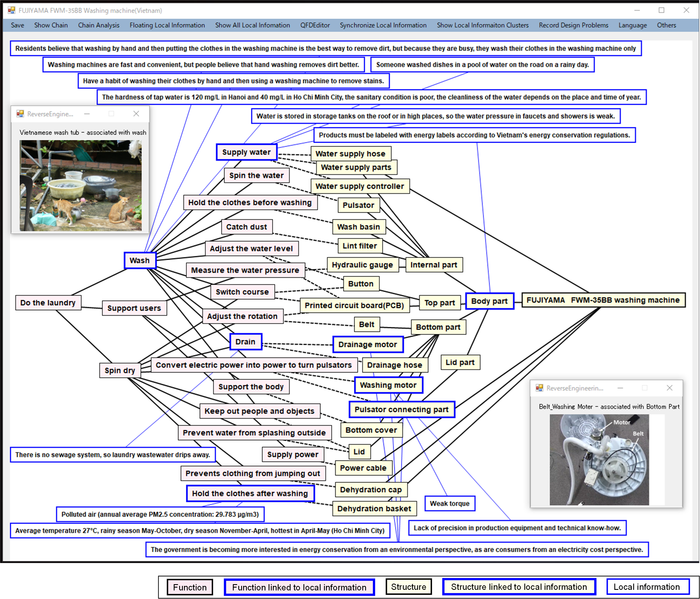Minimize the Vietnamese wash tub popup

(87, 114)
